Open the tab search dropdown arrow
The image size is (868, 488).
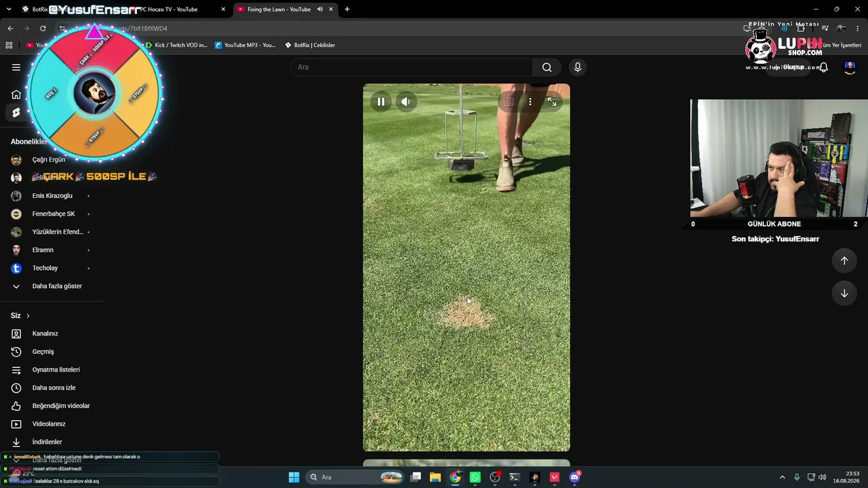pyautogui.click(x=9, y=9)
